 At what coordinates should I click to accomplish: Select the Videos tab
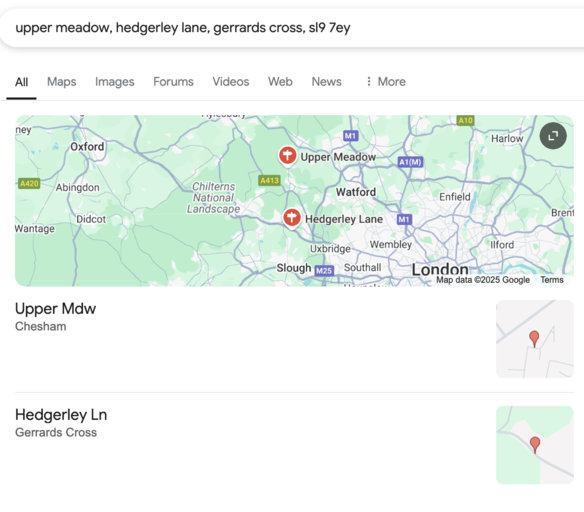click(x=231, y=82)
